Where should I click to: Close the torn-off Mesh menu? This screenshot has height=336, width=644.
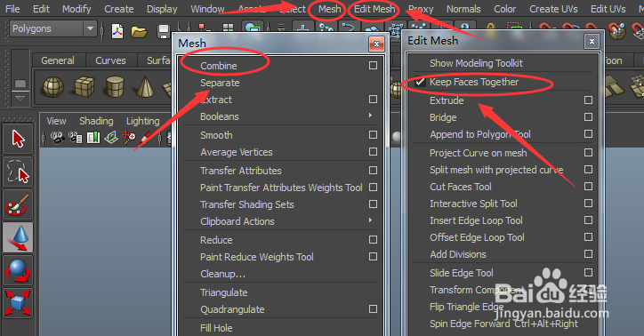376,44
